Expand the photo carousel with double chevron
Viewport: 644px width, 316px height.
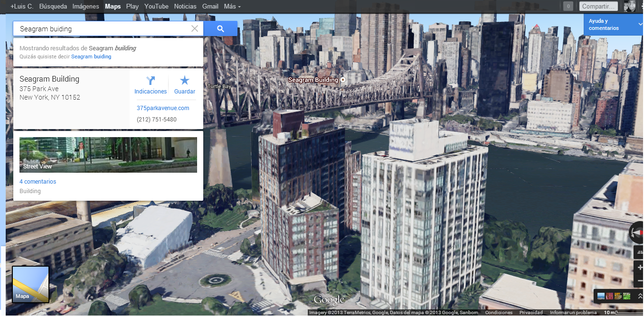tap(640, 296)
